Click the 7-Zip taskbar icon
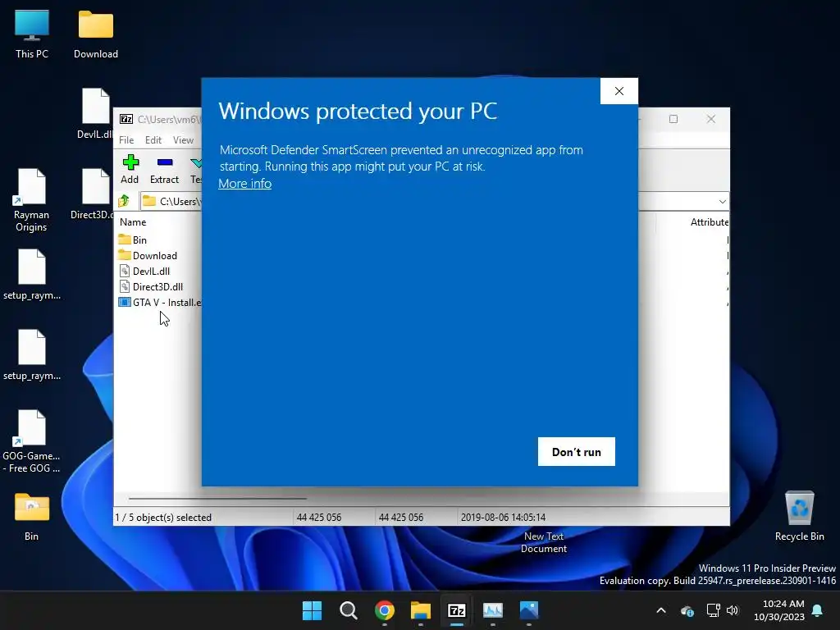 (x=456, y=610)
